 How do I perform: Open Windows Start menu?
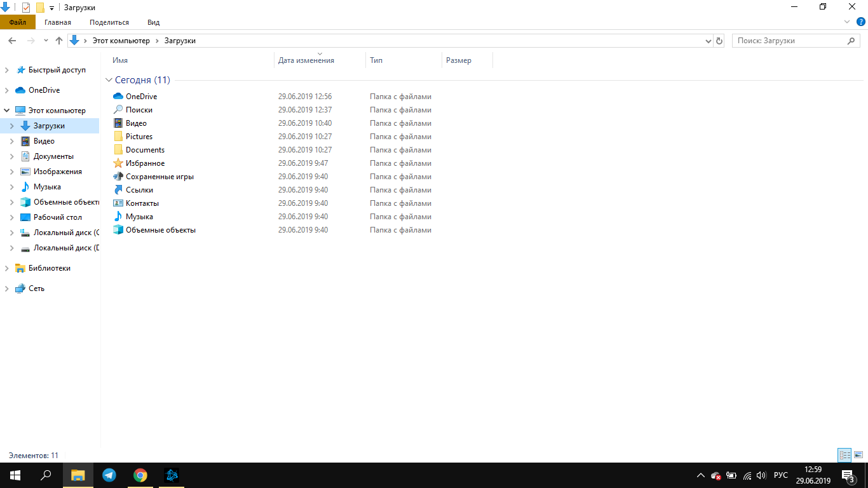tap(15, 475)
